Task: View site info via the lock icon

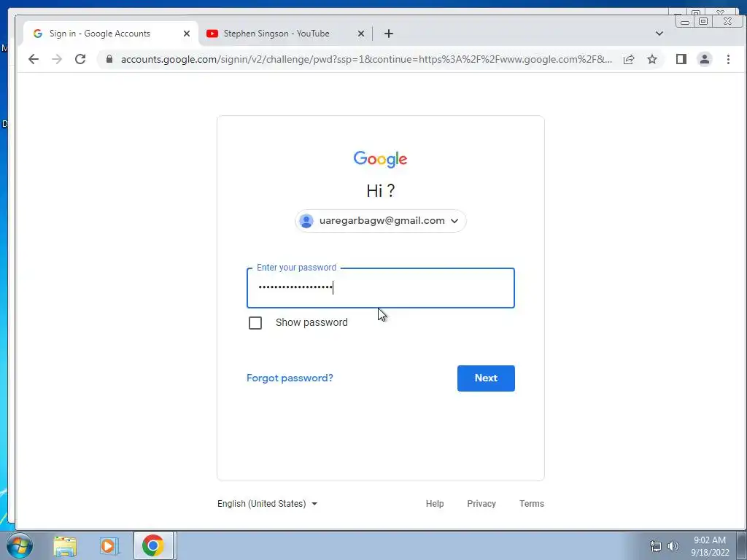Action: [109, 59]
